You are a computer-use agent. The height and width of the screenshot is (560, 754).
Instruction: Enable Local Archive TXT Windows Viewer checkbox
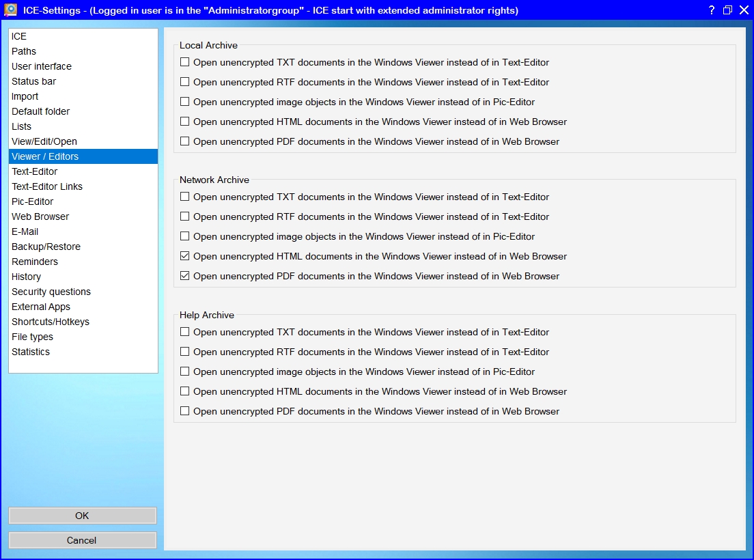point(185,62)
